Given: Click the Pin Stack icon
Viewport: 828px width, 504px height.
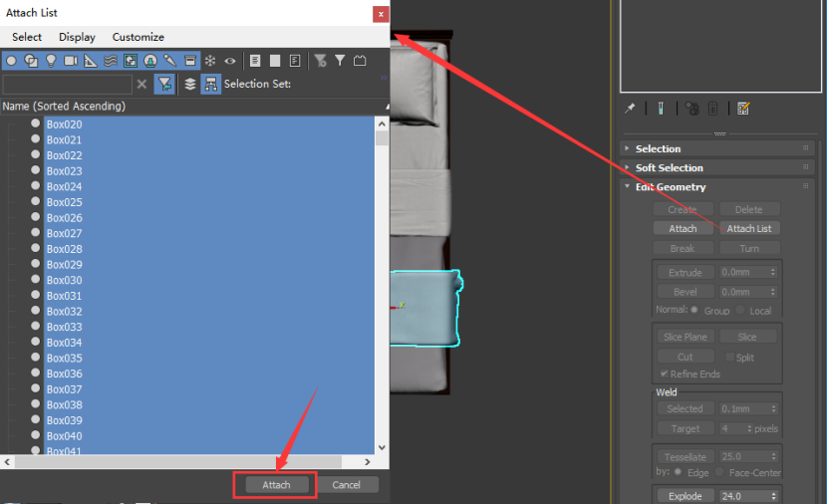Looking at the screenshot, I should 630,109.
